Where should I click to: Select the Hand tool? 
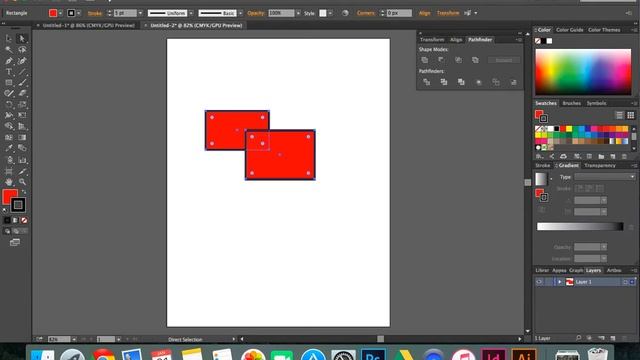[x=9, y=182]
